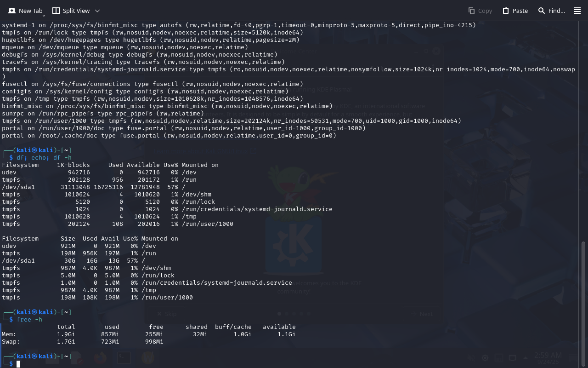Image resolution: width=588 pixels, height=368 pixels.
Task: Click the Paste clipboard icon
Action: [x=505, y=11]
